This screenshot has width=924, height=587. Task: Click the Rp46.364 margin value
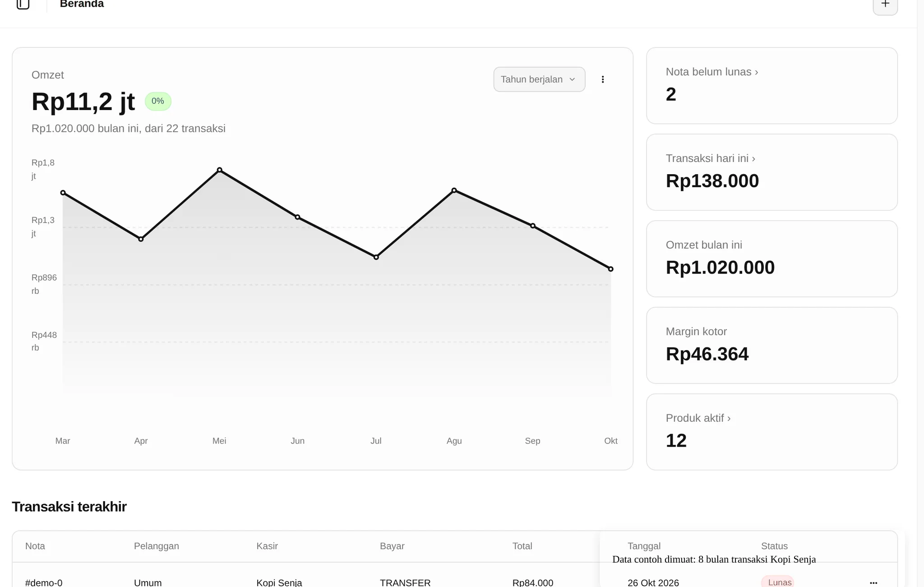click(x=707, y=354)
